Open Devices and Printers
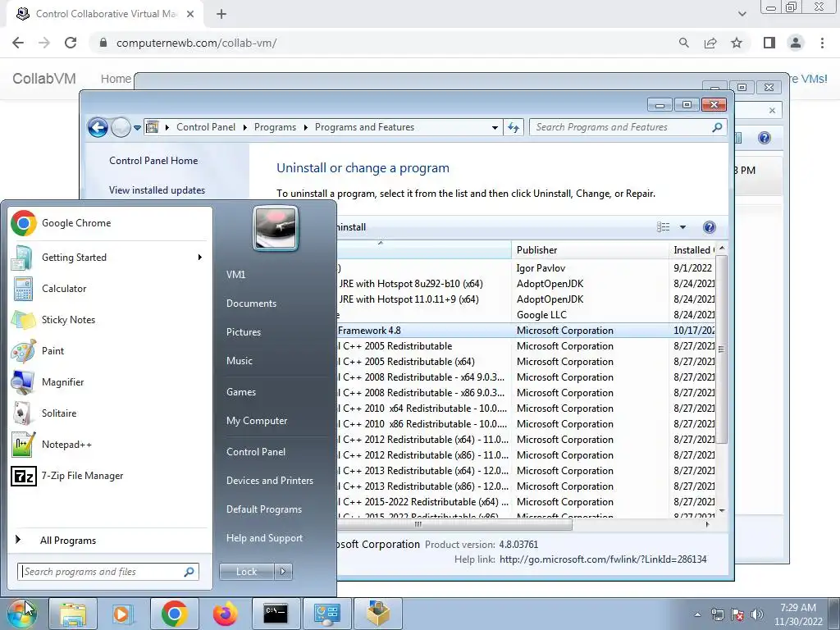The height and width of the screenshot is (630, 840). tap(270, 481)
